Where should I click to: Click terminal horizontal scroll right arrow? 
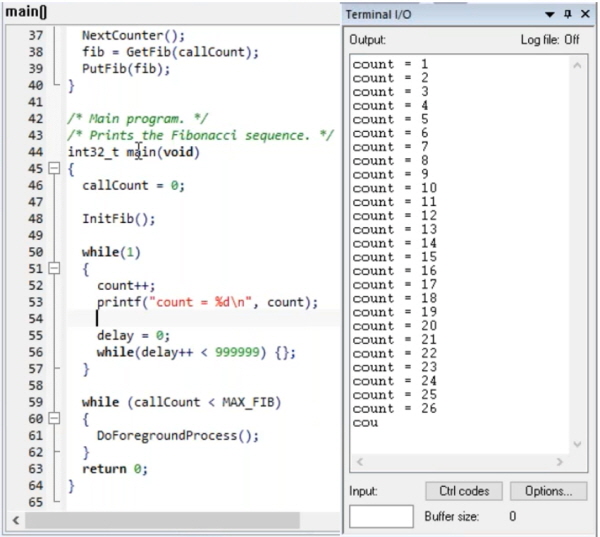560,462
